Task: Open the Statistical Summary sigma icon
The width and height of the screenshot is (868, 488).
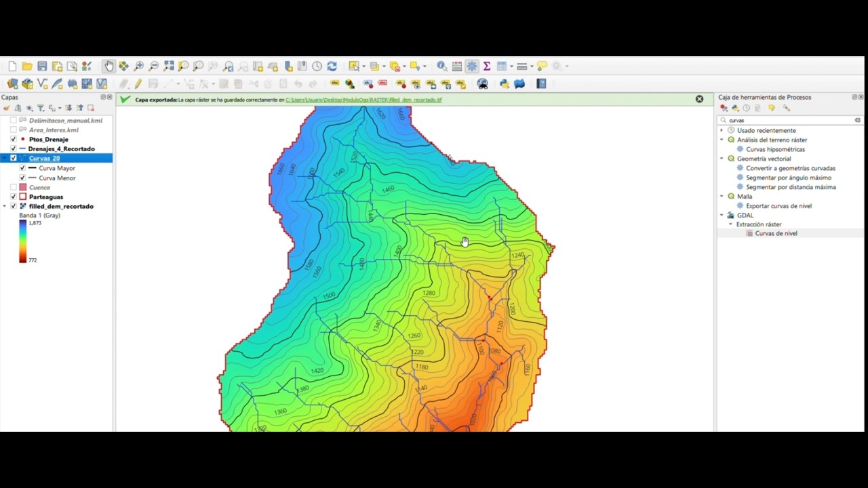Action: click(487, 66)
